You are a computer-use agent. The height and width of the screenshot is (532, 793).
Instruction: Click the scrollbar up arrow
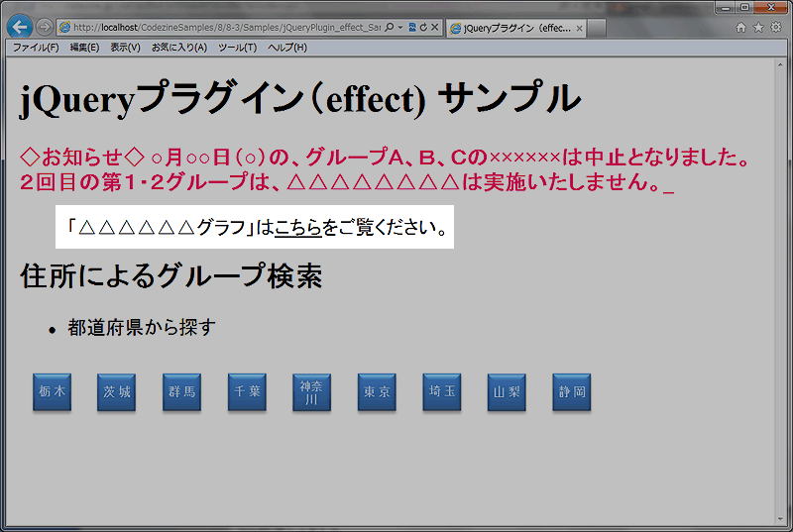coord(780,65)
